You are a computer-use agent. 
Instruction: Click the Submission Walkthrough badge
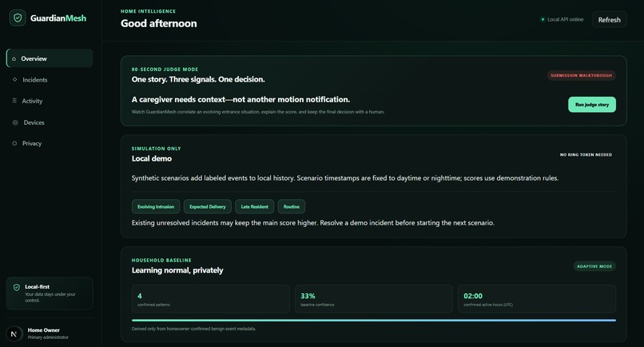(581, 75)
